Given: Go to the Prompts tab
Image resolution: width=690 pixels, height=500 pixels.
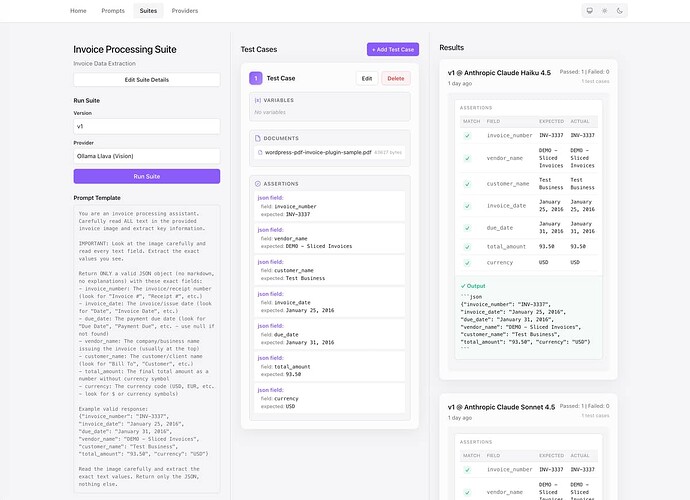Looking at the screenshot, I should coord(113,10).
